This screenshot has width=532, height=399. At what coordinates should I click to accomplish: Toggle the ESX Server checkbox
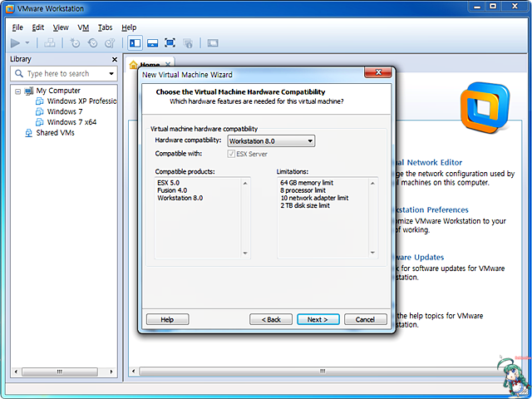(231, 154)
